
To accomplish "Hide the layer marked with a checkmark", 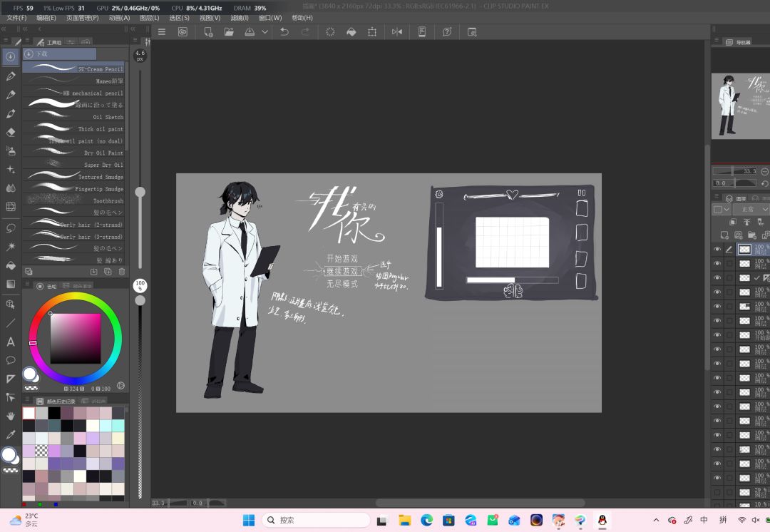I will tap(717, 278).
